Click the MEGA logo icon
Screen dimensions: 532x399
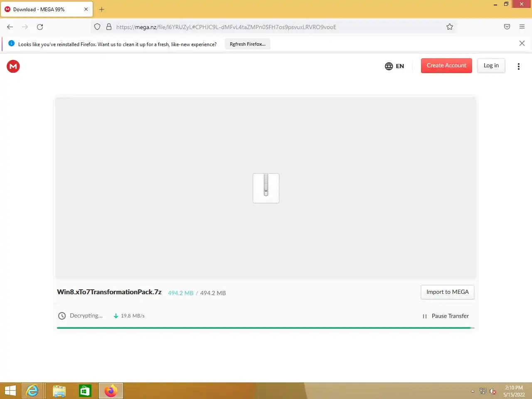tap(13, 66)
